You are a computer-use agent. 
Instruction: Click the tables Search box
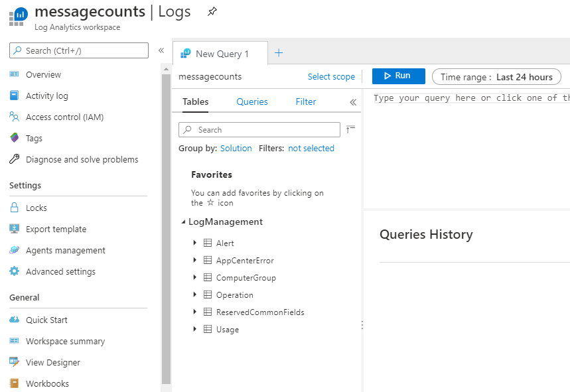pos(259,130)
